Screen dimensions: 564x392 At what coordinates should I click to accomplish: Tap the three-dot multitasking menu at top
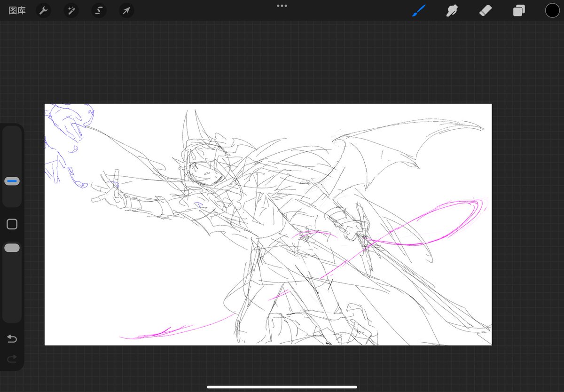click(x=282, y=6)
